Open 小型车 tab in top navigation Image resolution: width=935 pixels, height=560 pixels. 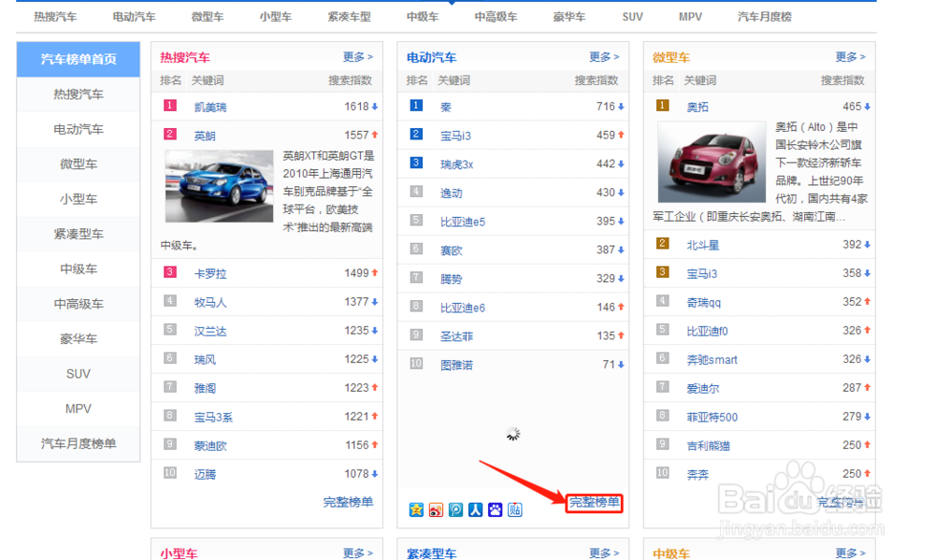[x=276, y=17]
